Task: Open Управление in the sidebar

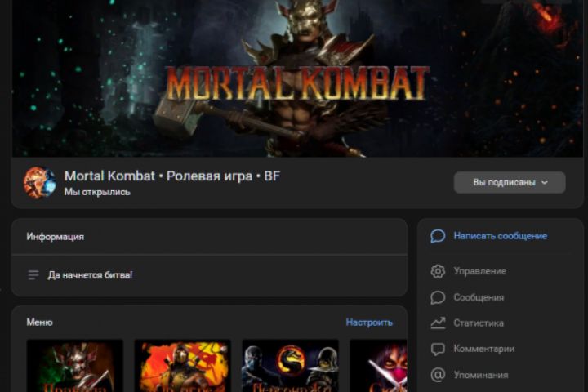Action: pos(479,271)
